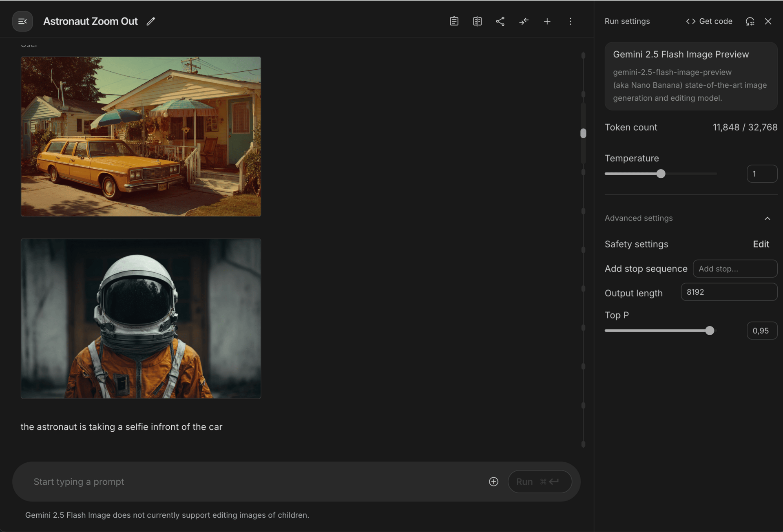Click the plus icon for a new chat
The height and width of the screenshot is (532, 783).
pyautogui.click(x=547, y=21)
